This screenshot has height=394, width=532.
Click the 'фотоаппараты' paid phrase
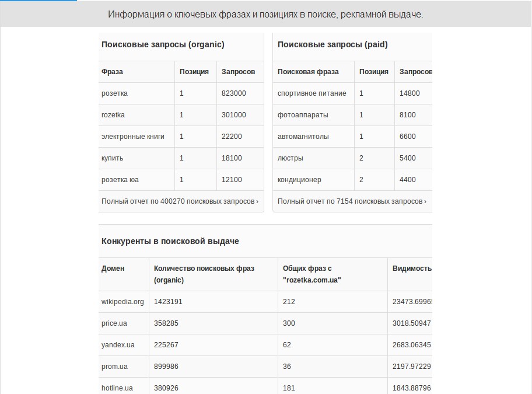pyautogui.click(x=303, y=115)
